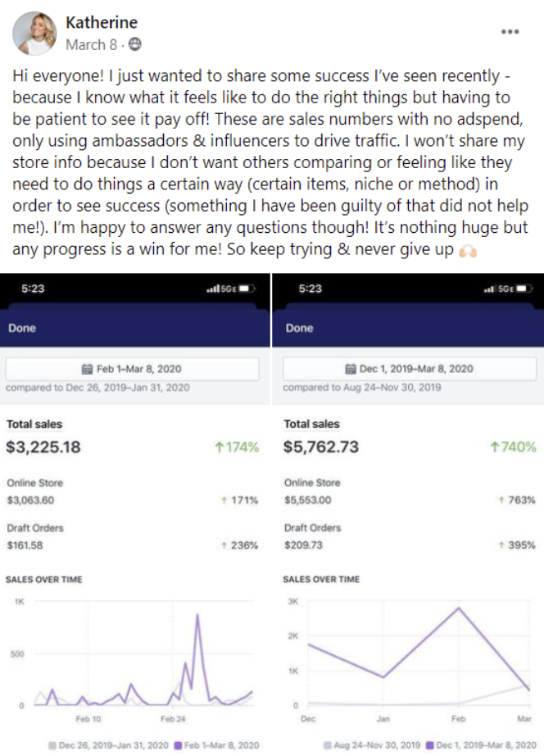Click the tallest sales spike in left chart
Image resolution: width=544 pixels, height=756 pixels.
tap(197, 616)
